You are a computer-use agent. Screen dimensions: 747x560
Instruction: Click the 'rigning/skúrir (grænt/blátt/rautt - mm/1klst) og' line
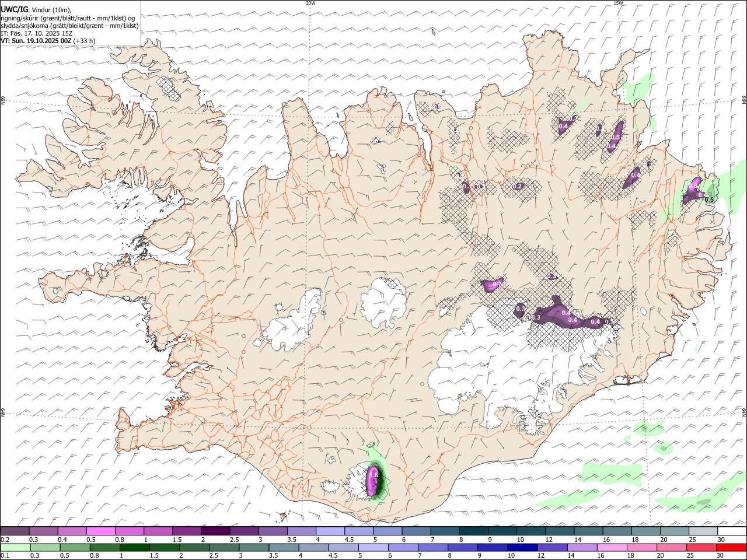(x=68, y=18)
